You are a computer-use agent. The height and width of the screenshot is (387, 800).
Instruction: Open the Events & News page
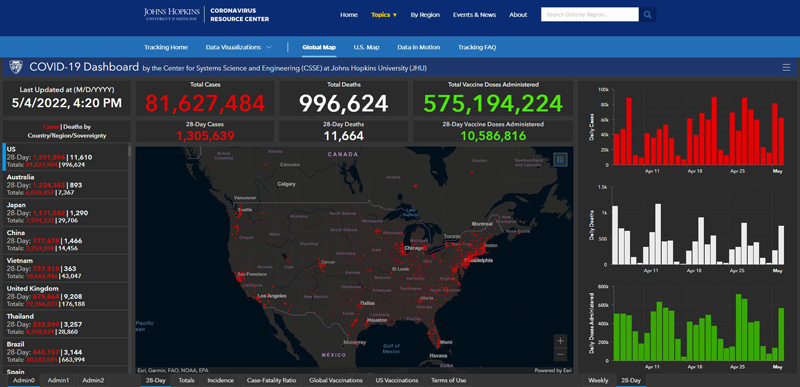click(474, 15)
